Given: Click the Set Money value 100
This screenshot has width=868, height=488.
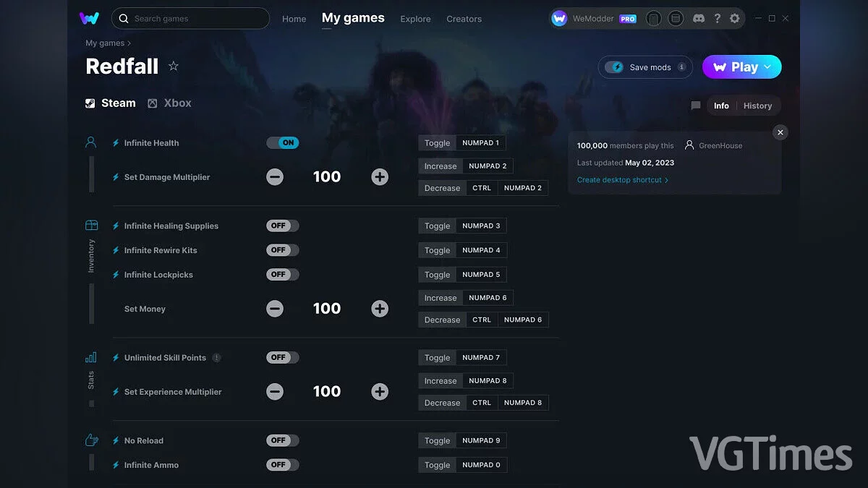Looking at the screenshot, I should click(327, 309).
